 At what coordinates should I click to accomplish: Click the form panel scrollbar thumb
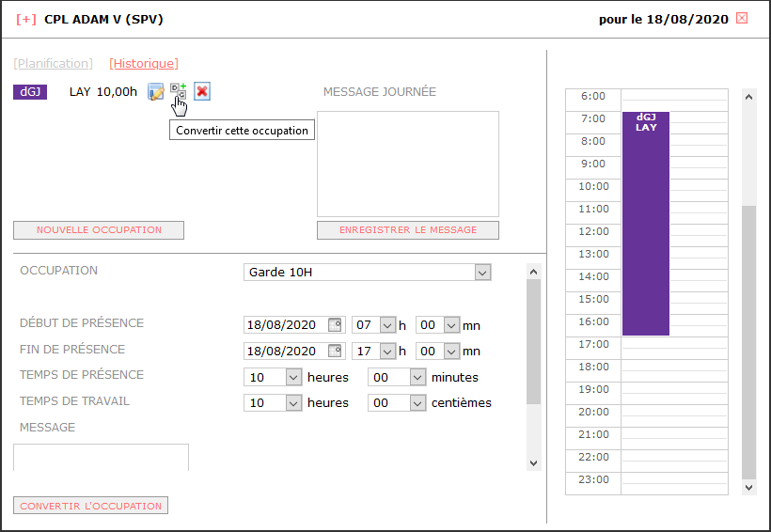(x=533, y=342)
